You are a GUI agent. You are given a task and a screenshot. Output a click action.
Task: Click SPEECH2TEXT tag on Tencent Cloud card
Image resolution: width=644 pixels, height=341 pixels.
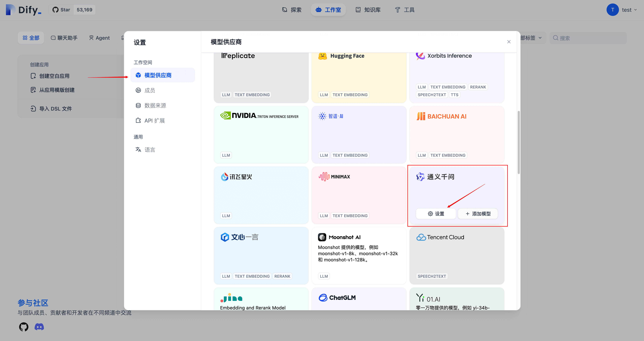[432, 276]
